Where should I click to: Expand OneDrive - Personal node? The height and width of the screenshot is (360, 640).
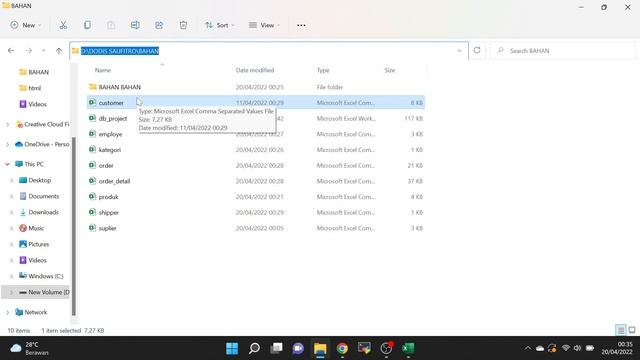pyautogui.click(x=7, y=144)
